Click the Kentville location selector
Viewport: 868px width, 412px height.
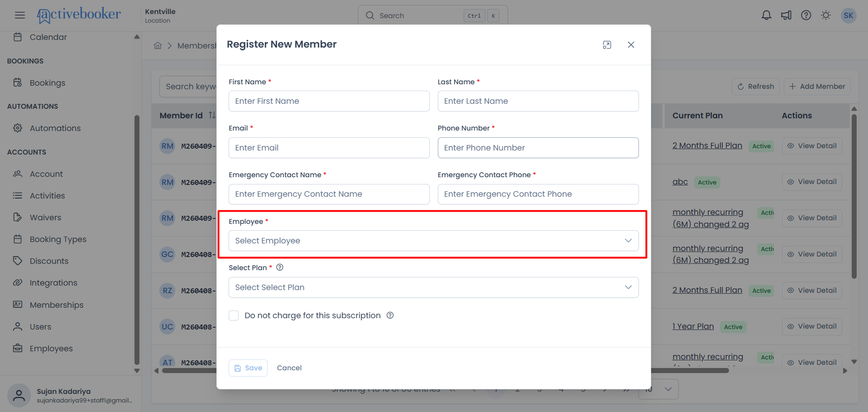coord(160,15)
